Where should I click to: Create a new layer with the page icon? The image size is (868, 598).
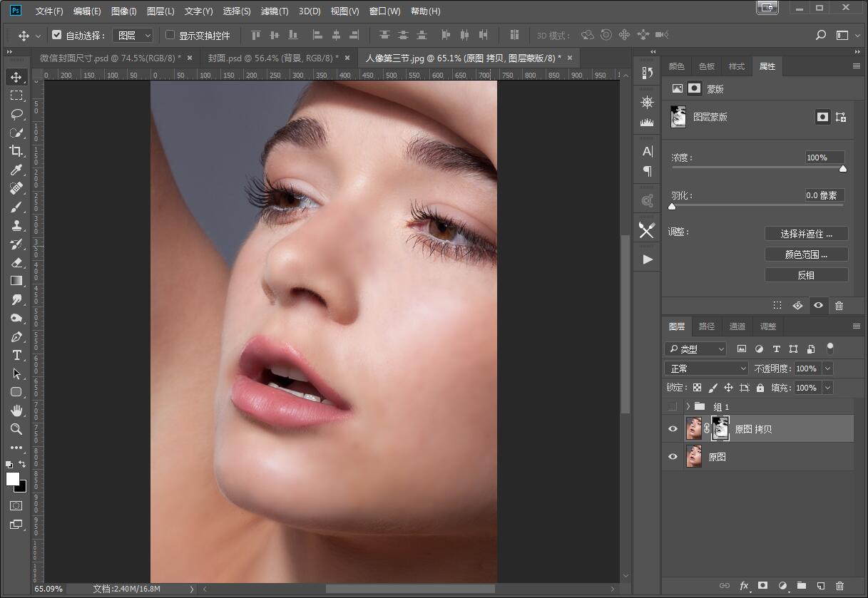[820, 586]
